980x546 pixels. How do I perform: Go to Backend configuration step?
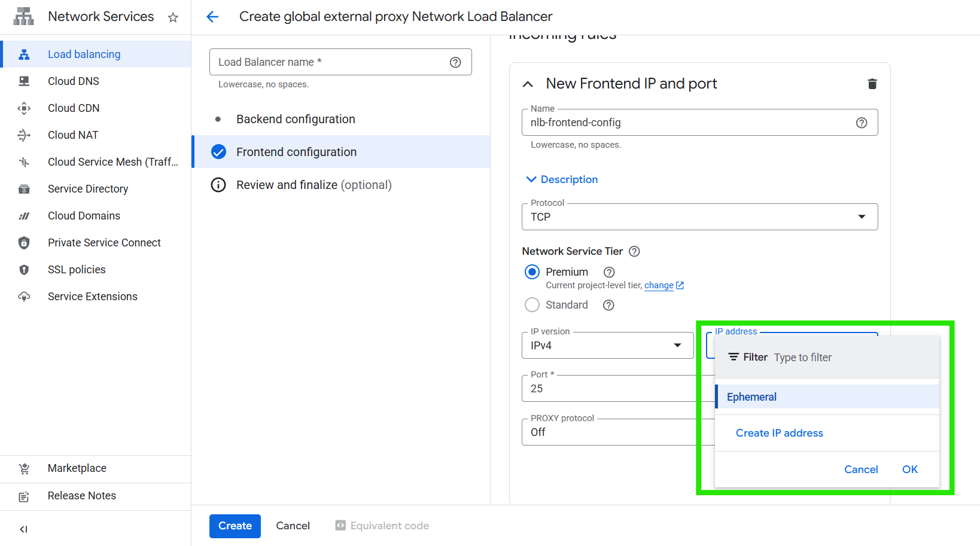[296, 119]
